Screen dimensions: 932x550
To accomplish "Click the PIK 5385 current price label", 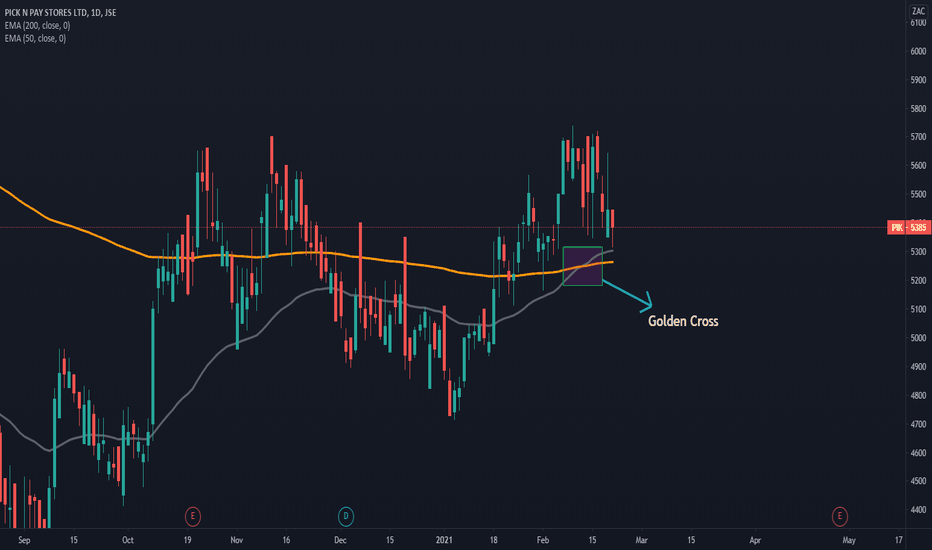I will [x=908, y=227].
